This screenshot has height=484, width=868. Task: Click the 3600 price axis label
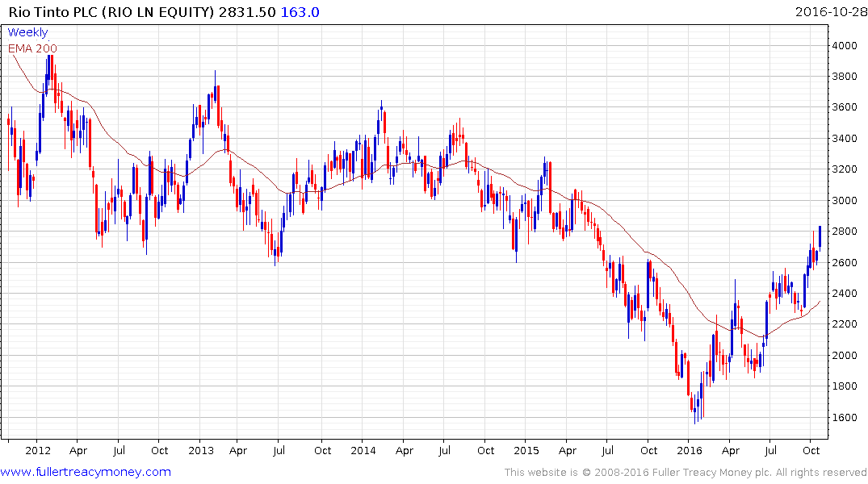click(845, 108)
